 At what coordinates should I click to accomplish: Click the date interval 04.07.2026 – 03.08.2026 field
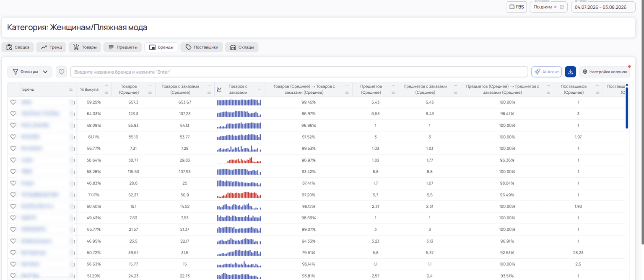pos(603,7)
